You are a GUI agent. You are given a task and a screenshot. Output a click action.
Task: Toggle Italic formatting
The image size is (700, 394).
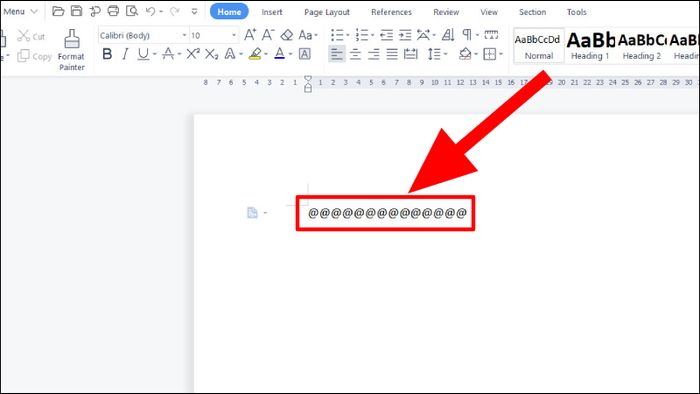[x=125, y=54]
